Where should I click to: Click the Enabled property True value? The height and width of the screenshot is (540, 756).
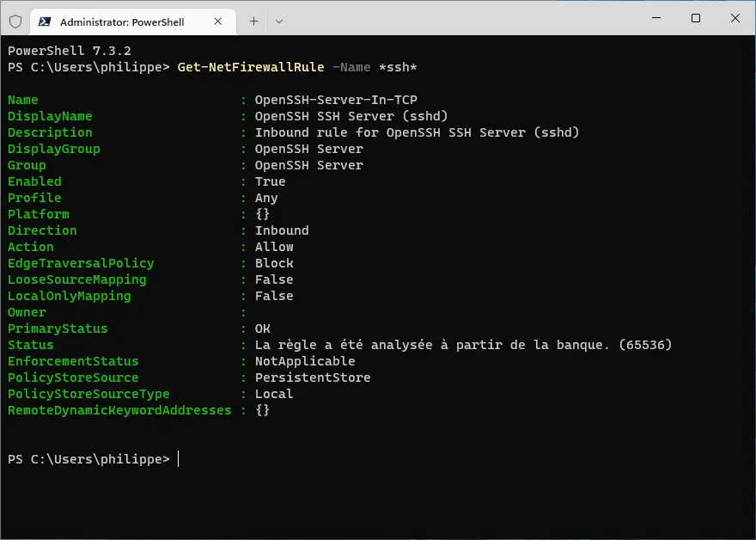[x=270, y=181]
